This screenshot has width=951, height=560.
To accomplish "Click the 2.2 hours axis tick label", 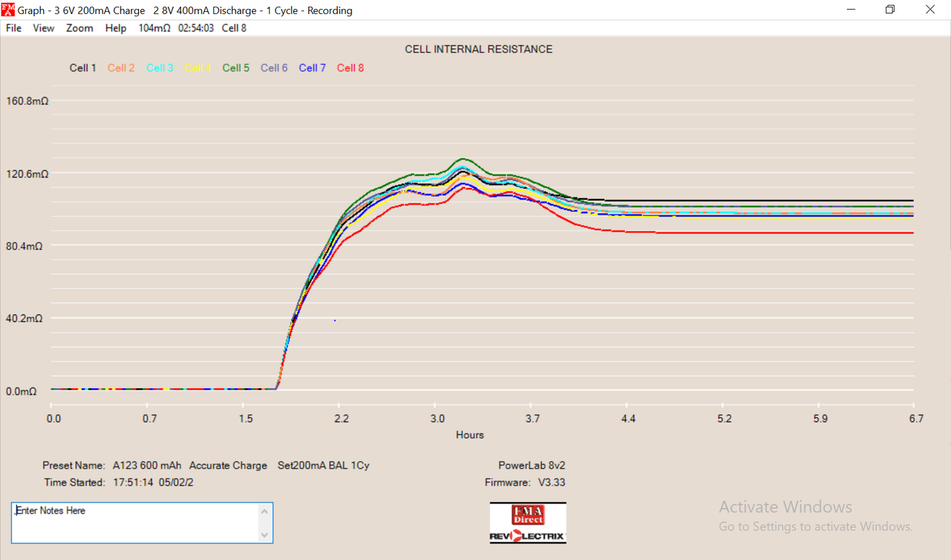I will point(341,419).
